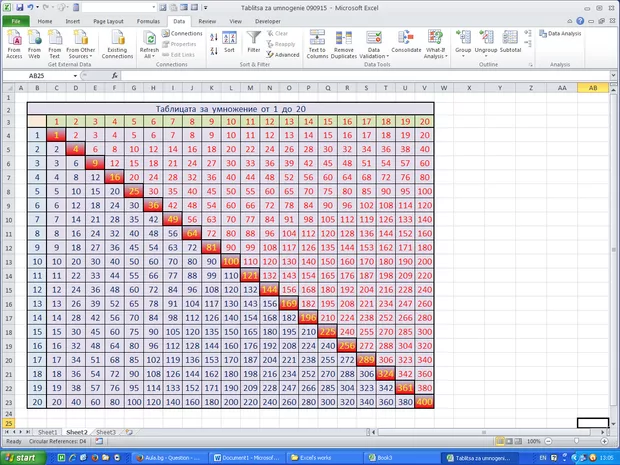Open the Sheet1 worksheet tab

coord(47,432)
